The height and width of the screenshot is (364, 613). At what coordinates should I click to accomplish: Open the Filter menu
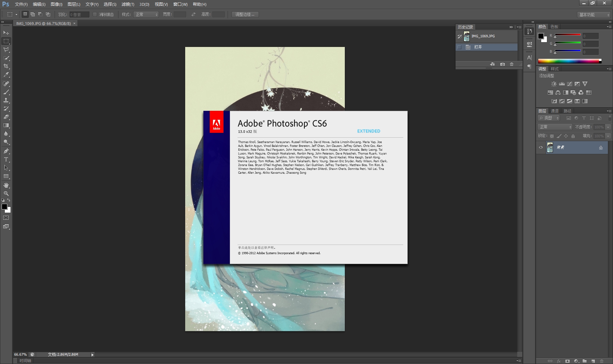(128, 4)
